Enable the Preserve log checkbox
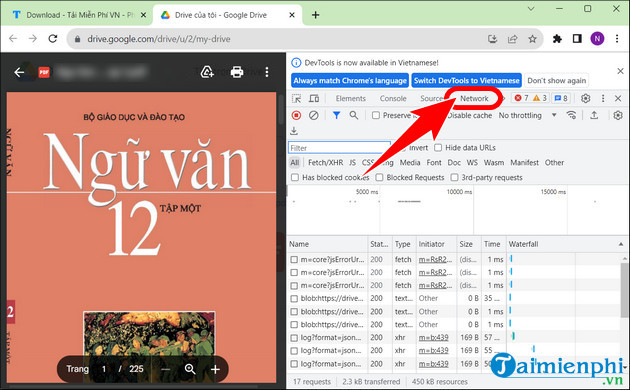 pos(376,116)
